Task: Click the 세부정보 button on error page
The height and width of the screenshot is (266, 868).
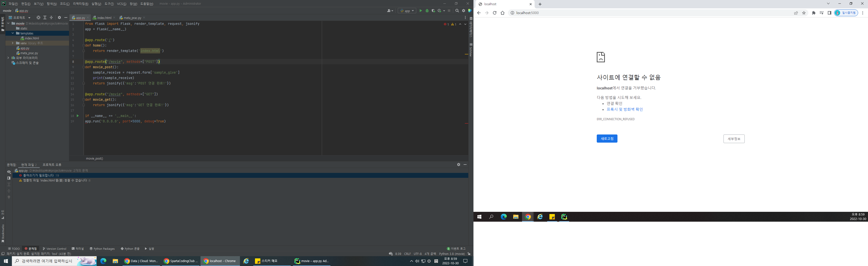Action: 734,139
